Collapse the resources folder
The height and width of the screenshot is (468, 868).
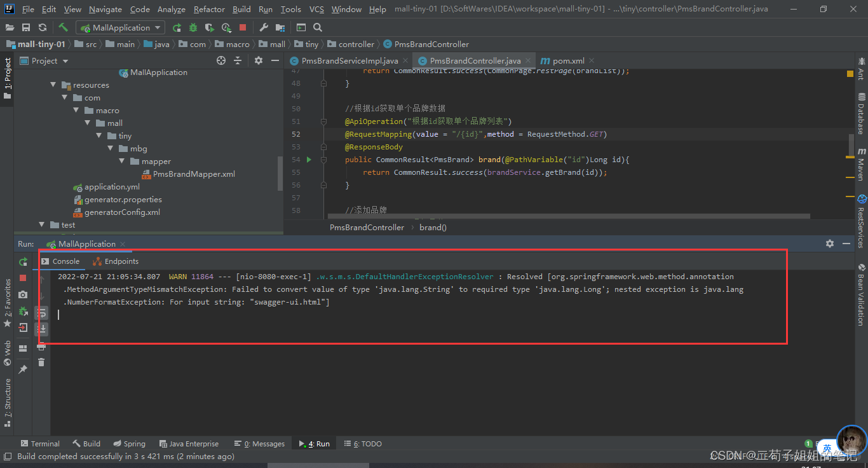point(53,85)
